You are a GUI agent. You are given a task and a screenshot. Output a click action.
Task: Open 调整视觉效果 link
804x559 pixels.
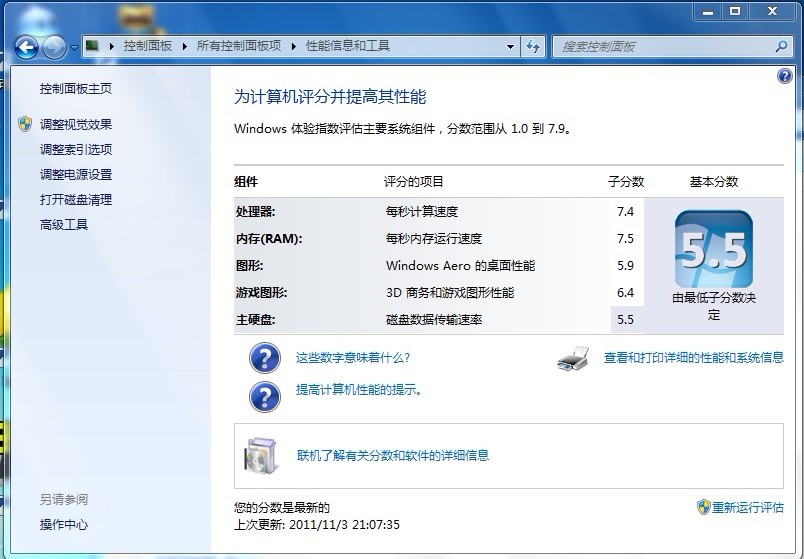pos(76,125)
